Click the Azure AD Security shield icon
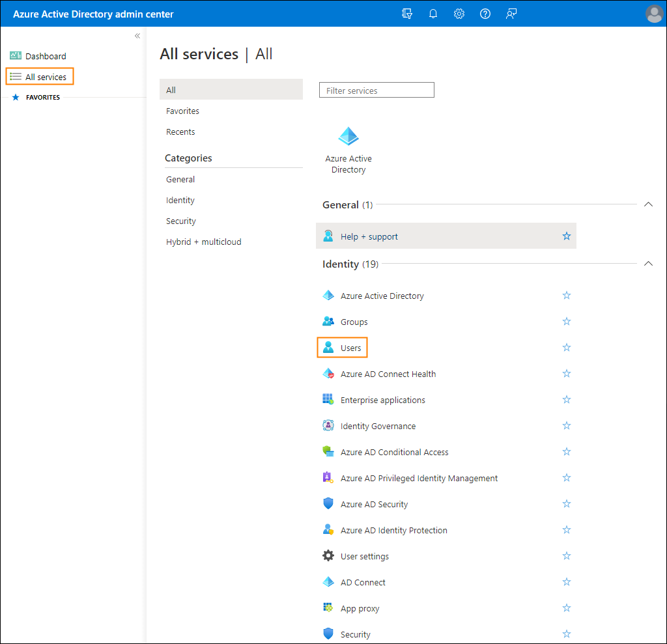 tap(328, 503)
